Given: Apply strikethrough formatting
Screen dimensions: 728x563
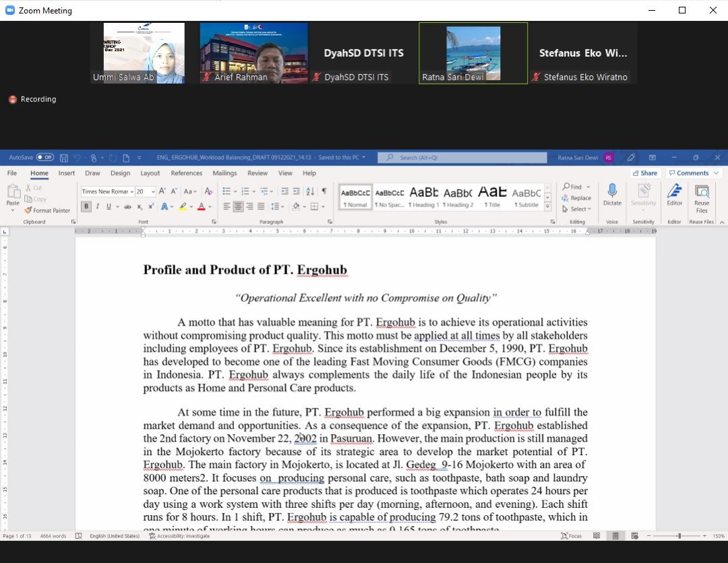Looking at the screenshot, I should coord(127,207).
